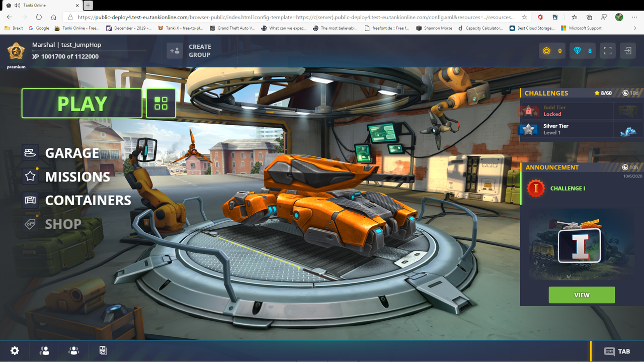644x362 pixels.
Task: Open the news/battle log icon
Action: [103, 350]
